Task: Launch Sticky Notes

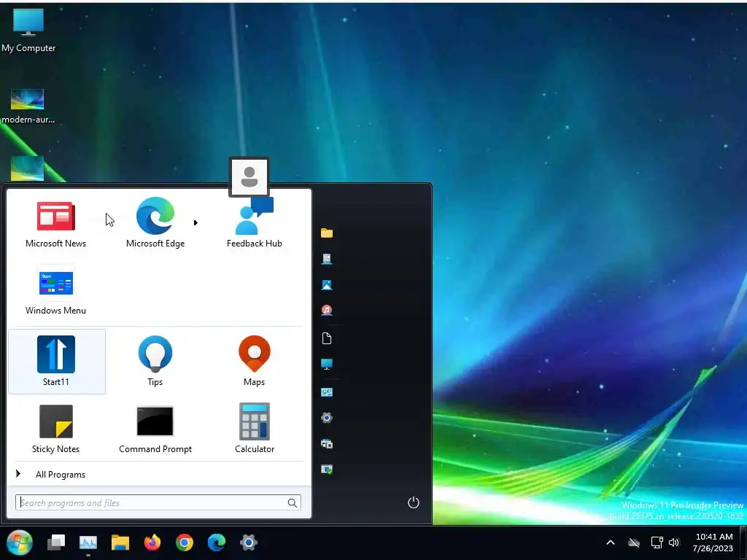Action: 55,429
